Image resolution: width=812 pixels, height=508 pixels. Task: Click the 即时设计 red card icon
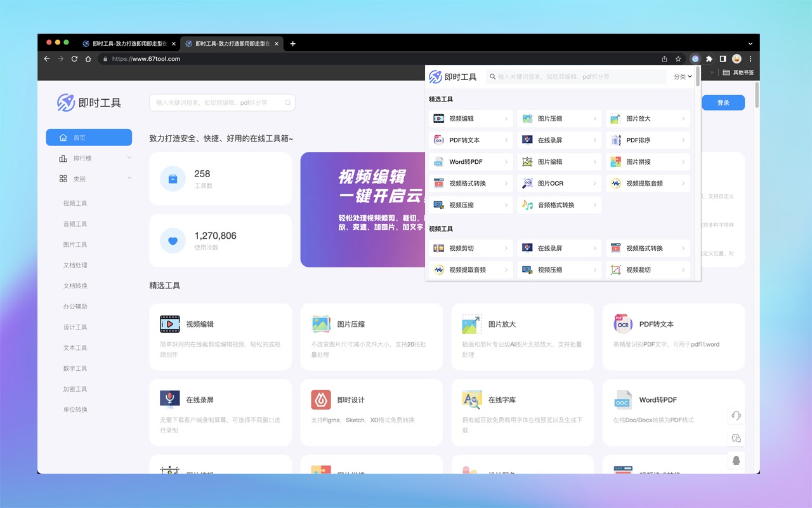point(321,399)
